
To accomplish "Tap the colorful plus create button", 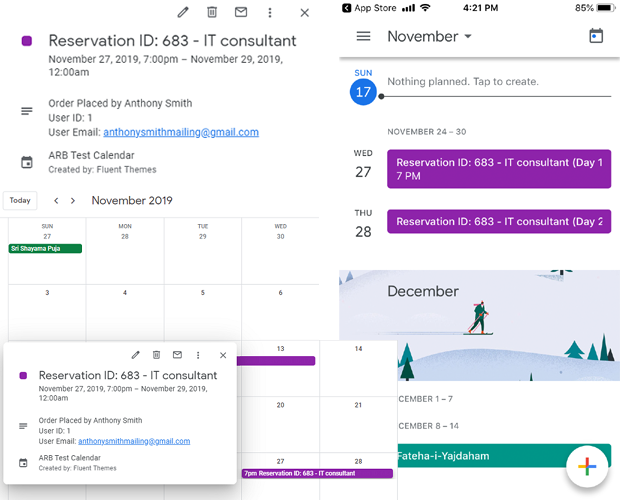I will (587, 466).
